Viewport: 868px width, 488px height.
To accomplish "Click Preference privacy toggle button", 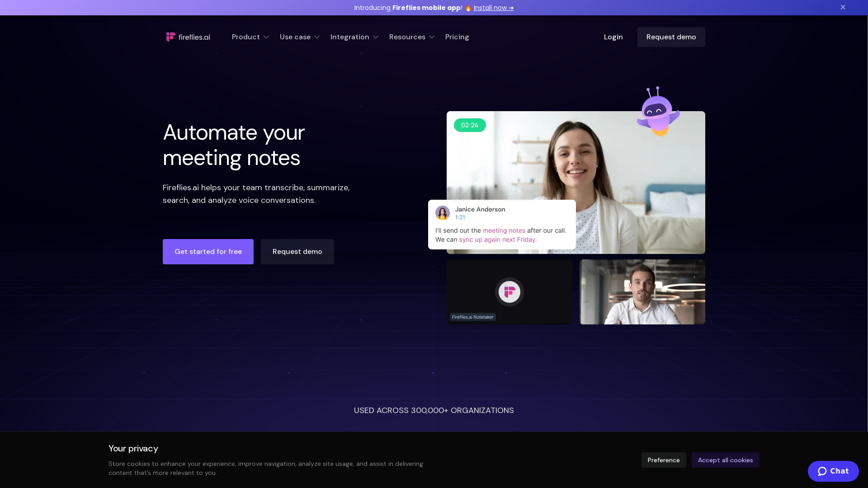I will (664, 460).
